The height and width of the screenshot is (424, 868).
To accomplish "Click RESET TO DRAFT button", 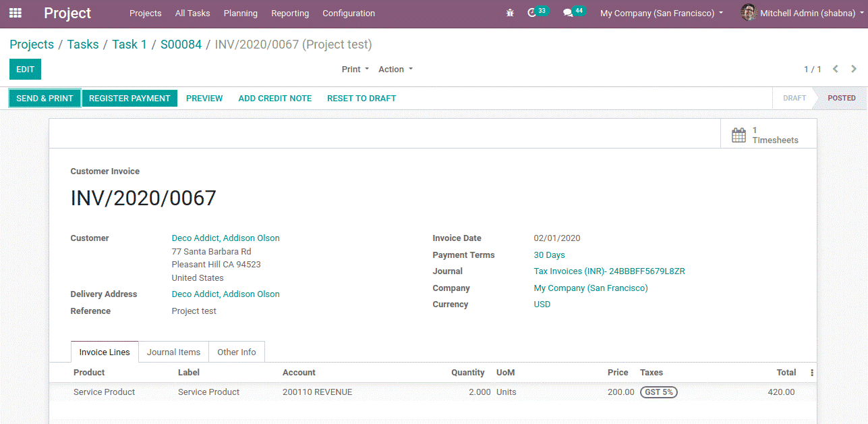I will tap(361, 98).
